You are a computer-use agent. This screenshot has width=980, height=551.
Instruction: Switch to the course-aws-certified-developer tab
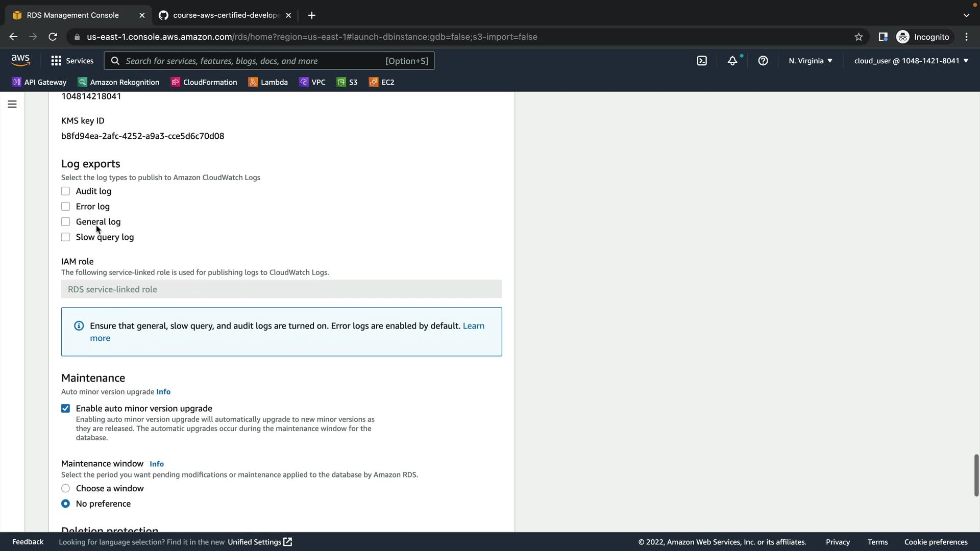(225, 15)
